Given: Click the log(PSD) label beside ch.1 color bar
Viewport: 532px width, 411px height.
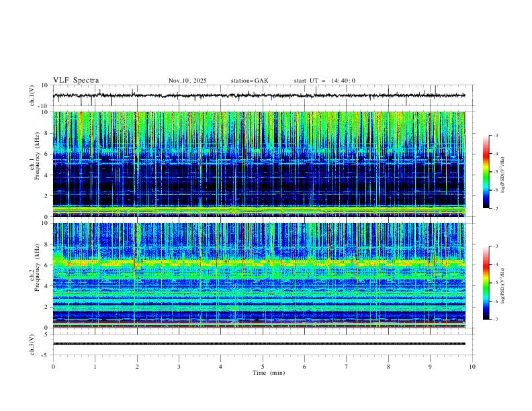Looking at the screenshot, I should pos(503,175).
